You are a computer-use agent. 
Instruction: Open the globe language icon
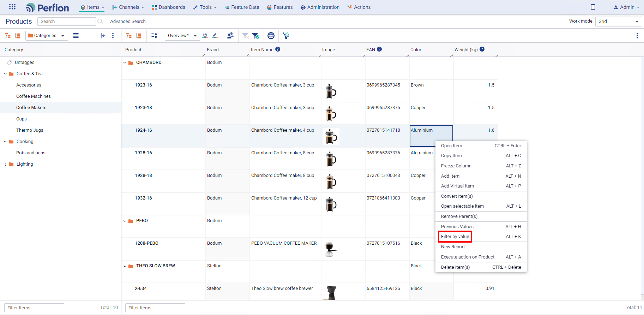[271, 36]
